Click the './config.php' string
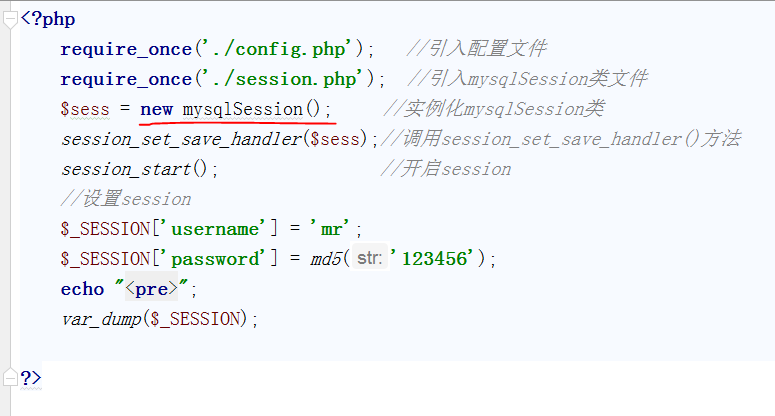Screen dimensions: 775x416 (x=280, y=49)
